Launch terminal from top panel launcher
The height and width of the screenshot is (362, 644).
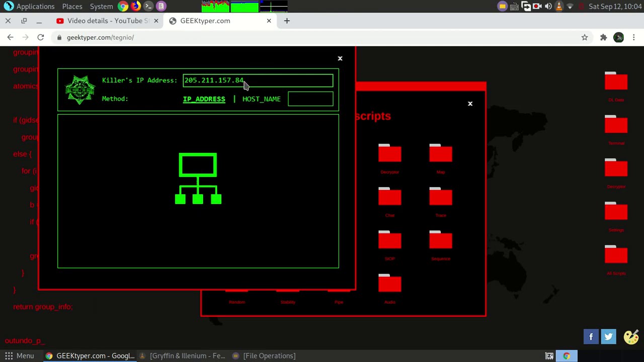click(x=148, y=6)
